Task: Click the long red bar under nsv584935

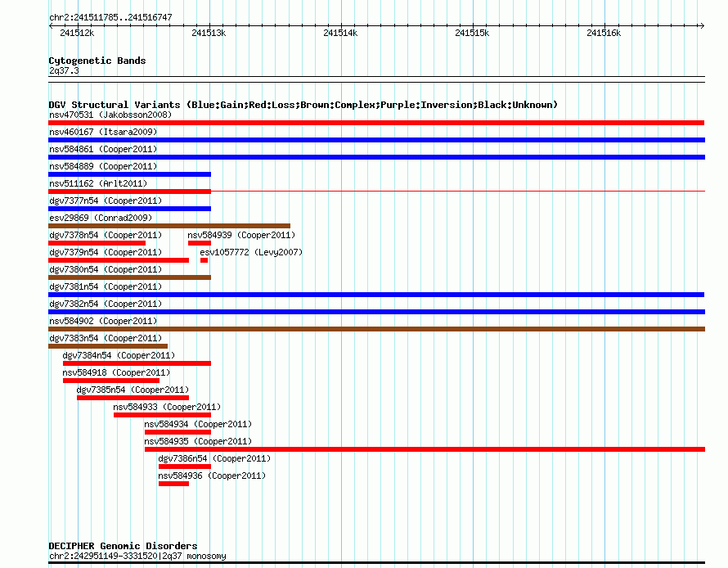Action: pos(425,449)
